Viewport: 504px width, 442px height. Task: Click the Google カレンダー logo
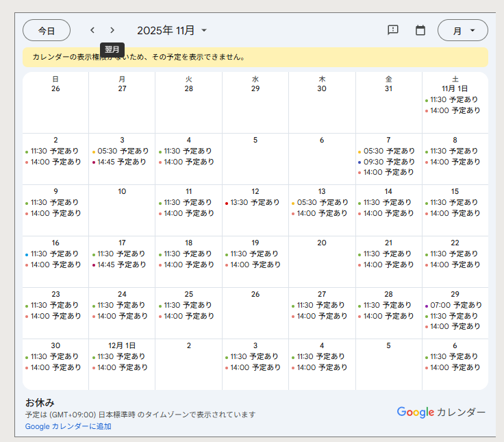(x=441, y=412)
